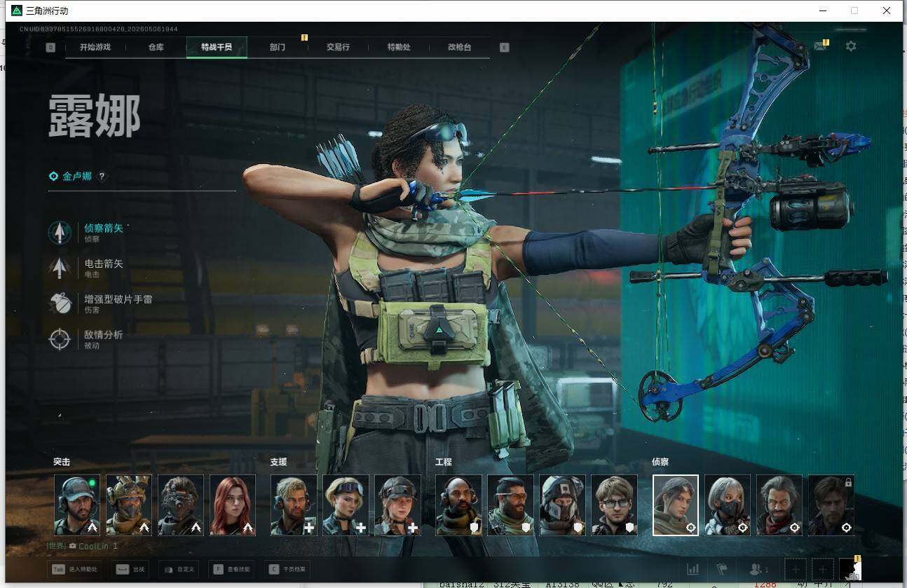Click the E next-tab key icon
Viewport: 907px width, 588px height.
click(x=504, y=48)
